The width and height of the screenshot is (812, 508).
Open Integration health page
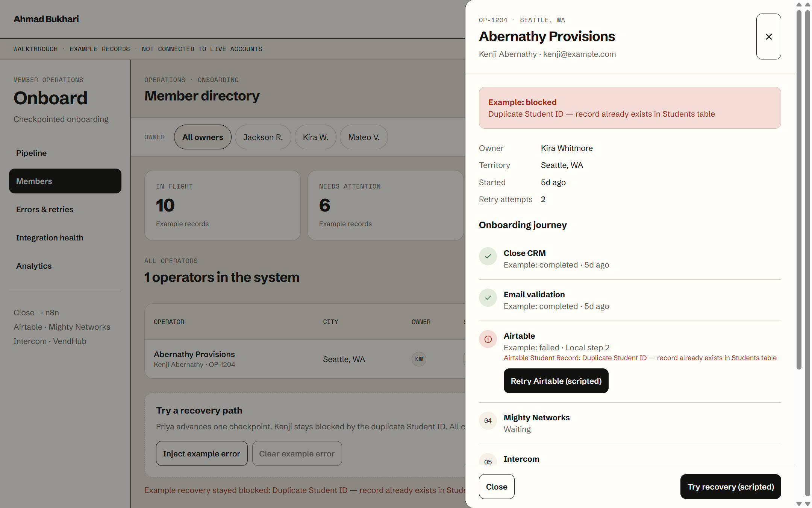(65, 237)
